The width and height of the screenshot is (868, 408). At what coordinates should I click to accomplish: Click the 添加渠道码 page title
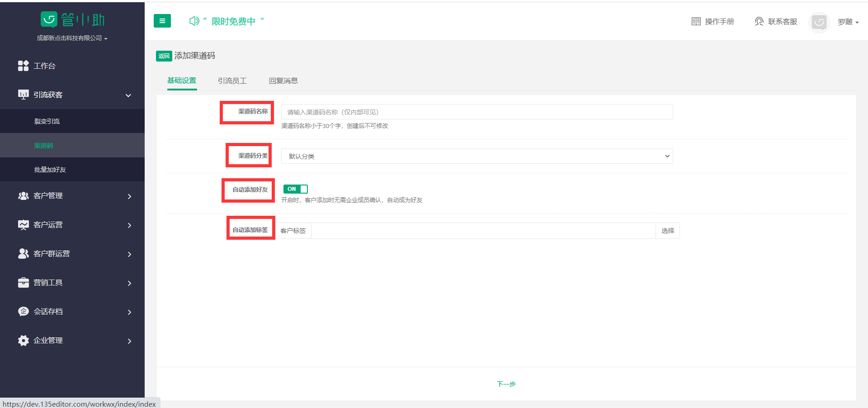point(195,56)
